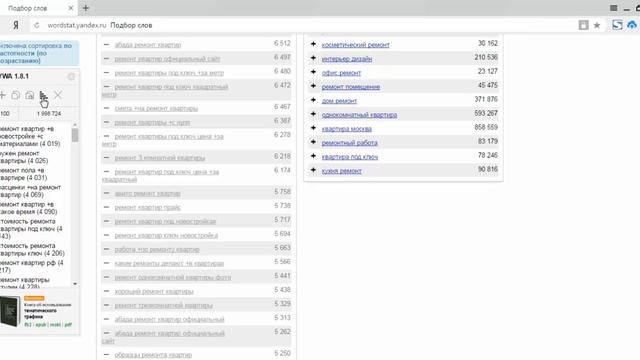Viewport: 640px width, 360px height.
Task: Copy the YWA word list with frequencies
Action: pos(29,96)
